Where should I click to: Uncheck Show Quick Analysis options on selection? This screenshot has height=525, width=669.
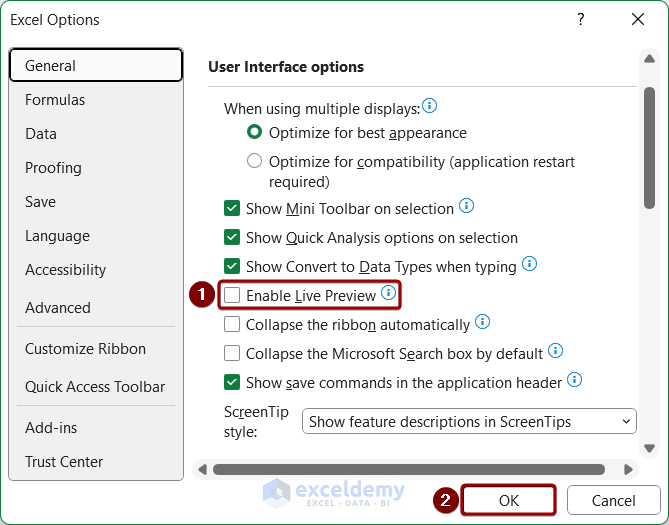tap(232, 237)
